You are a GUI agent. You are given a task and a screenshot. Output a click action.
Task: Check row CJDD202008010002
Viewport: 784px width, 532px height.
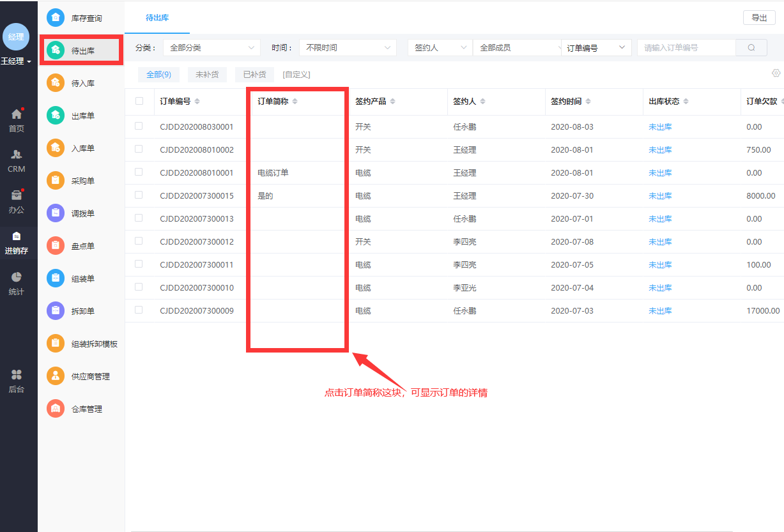click(x=139, y=149)
